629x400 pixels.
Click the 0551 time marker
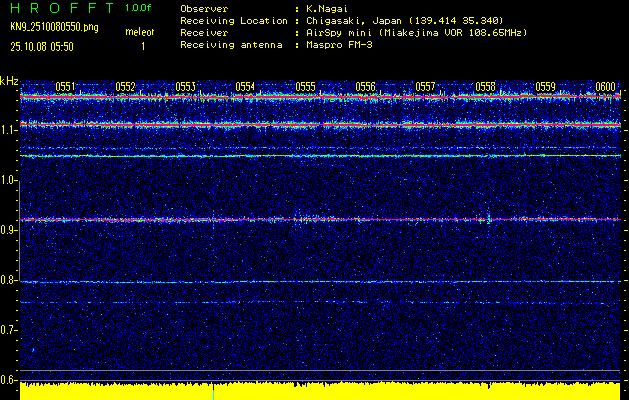pyautogui.click(x=65, y=87)
